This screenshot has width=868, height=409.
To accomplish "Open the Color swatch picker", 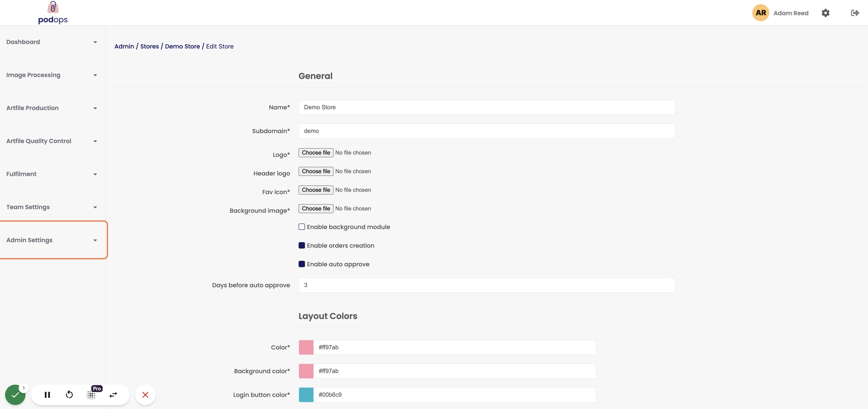I will pyautogui.click(x=306, y=347).
